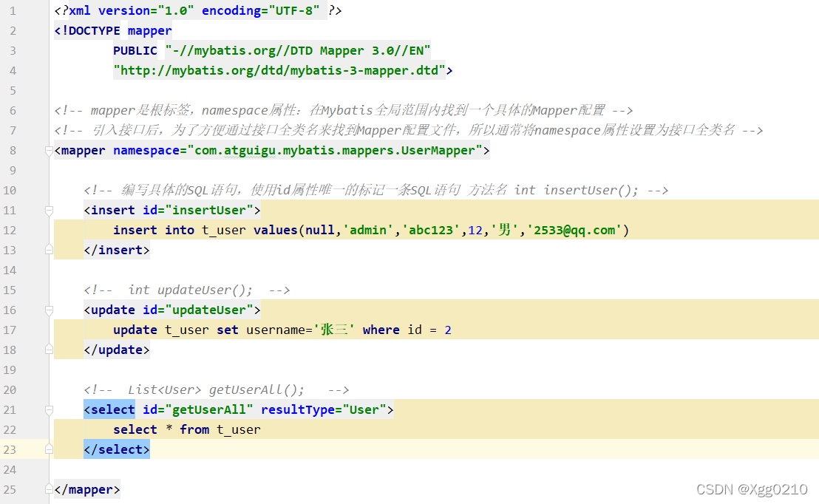
Task: Click resultType="User" attribute
Action: click(323, 410)
